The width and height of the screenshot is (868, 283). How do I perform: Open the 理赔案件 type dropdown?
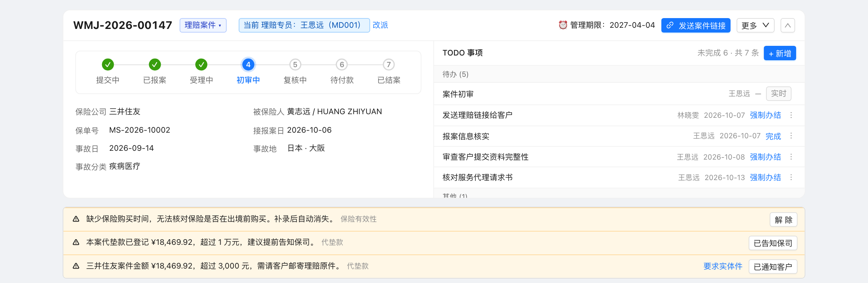pyautogui.click(x=203, y=25)
